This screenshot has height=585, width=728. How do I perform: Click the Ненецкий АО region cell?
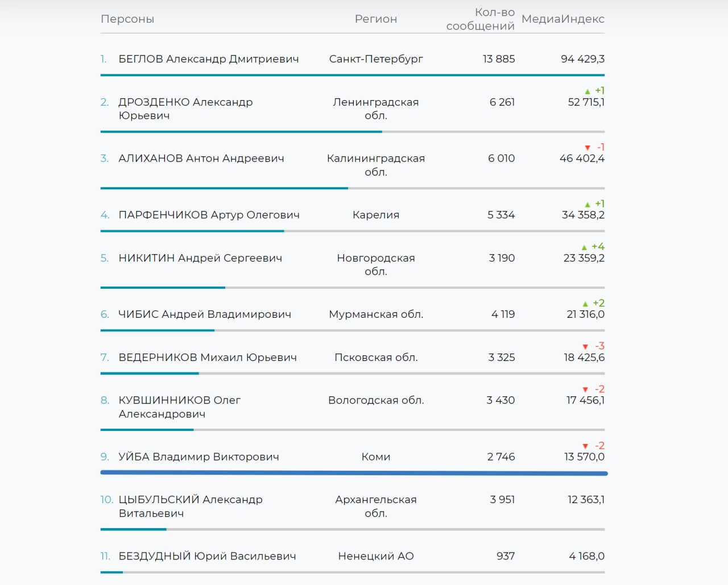click(376, 556)
